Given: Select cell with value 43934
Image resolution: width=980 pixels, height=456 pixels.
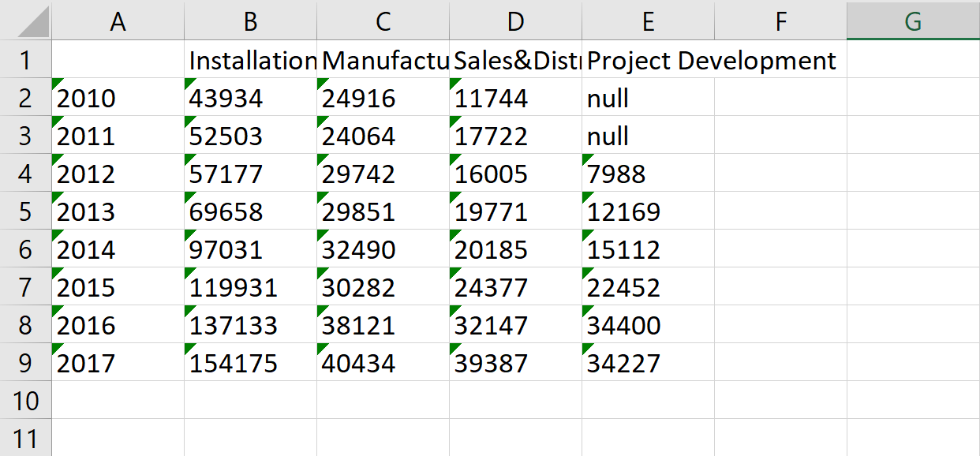Looking at the screenshot, I should click(250, 98).
